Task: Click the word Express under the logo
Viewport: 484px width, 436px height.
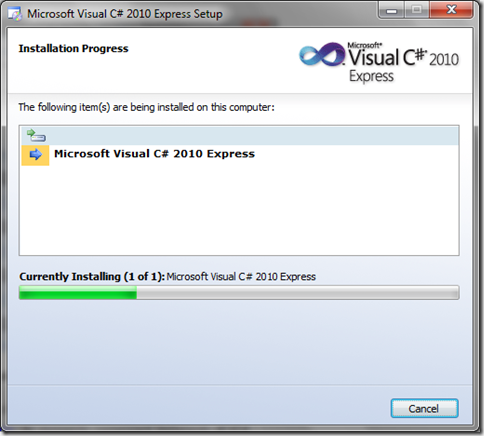Action: tap(371, 77)
